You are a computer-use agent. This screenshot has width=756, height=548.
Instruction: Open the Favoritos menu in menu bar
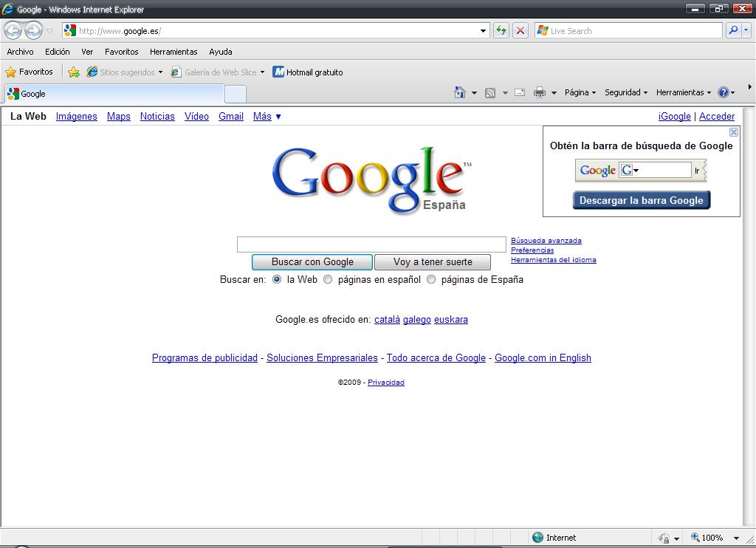click(x=122, y=52)
